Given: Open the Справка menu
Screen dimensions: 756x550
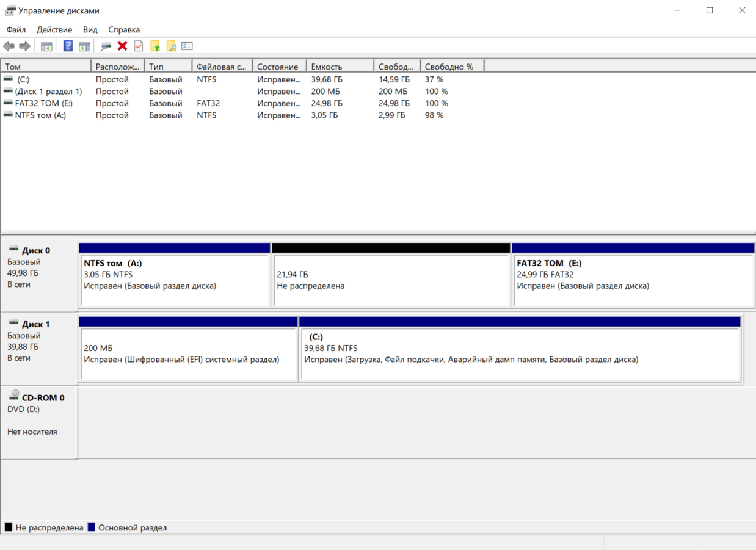Looking at the screenshot, I should [124, 29].
